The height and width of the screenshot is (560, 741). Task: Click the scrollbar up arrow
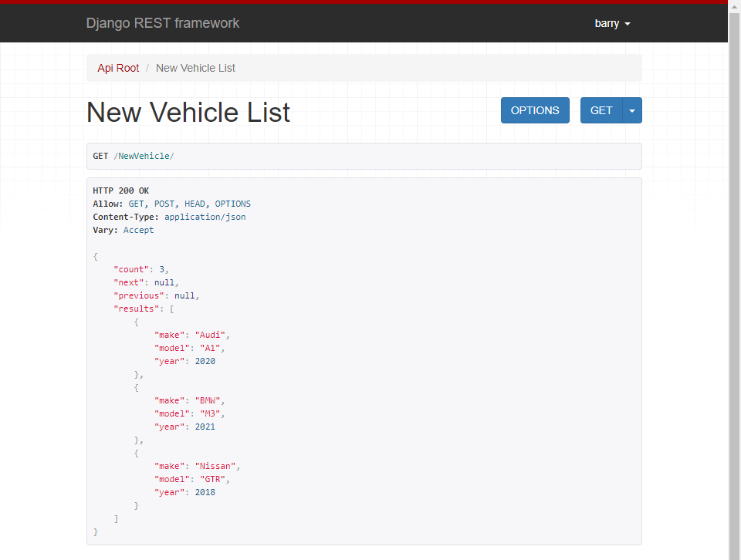pos(734,7)
